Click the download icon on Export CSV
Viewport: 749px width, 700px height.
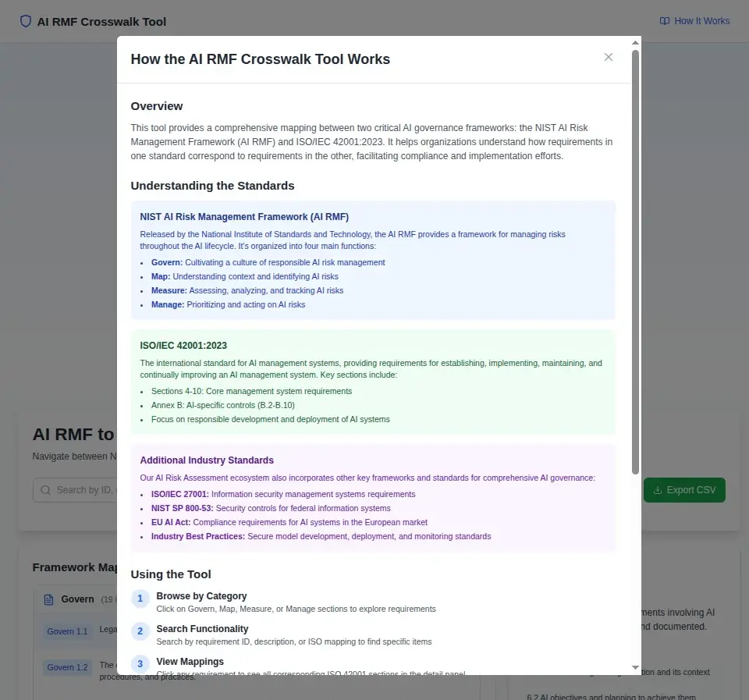[x=658, y=490]
